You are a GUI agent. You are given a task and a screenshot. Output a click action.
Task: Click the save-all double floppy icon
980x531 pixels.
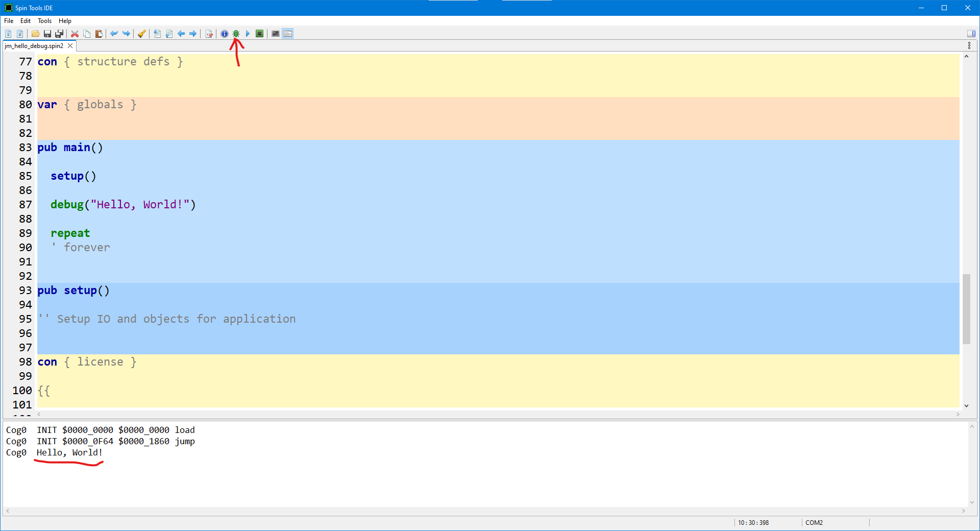[x=59, y=34]
